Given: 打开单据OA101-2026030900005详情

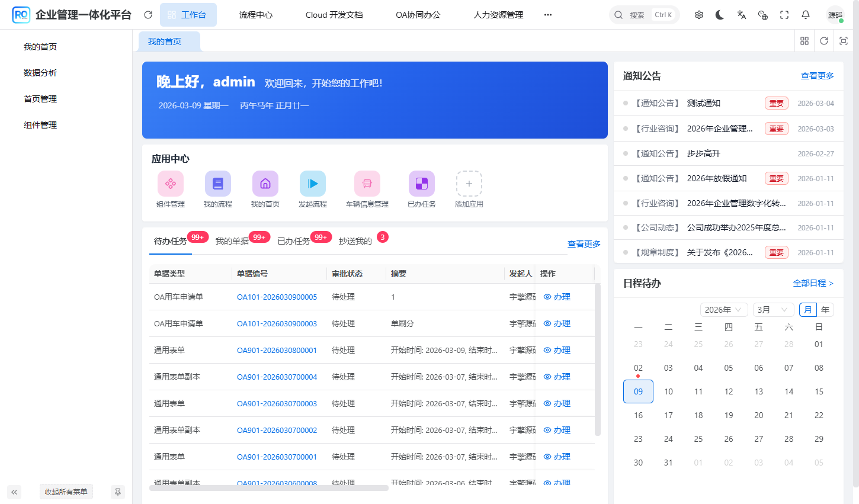Looking at the screenshot, I should 277,296.
